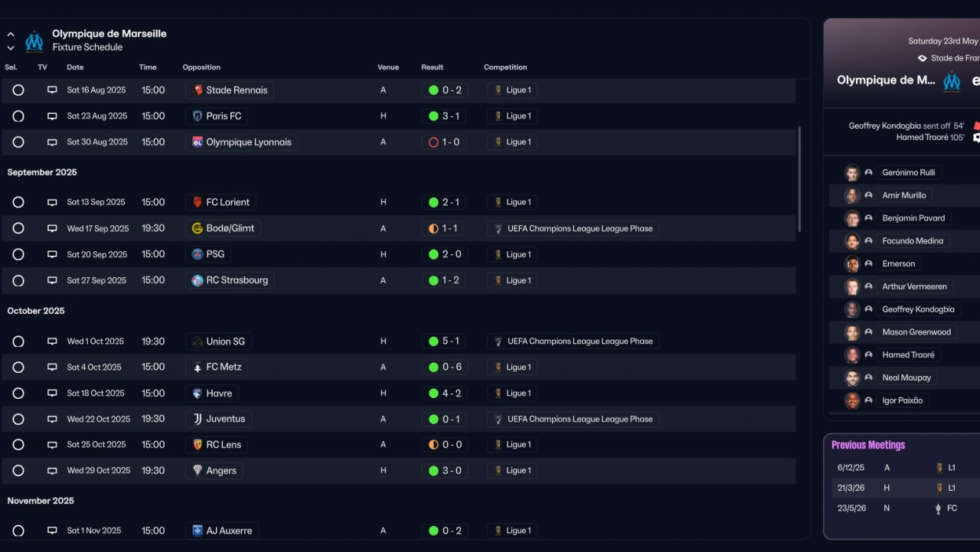Viewport: 980px width, 552px height.
Task: Click the fixture list vertical scrollbar
Action: coord(799,180)
